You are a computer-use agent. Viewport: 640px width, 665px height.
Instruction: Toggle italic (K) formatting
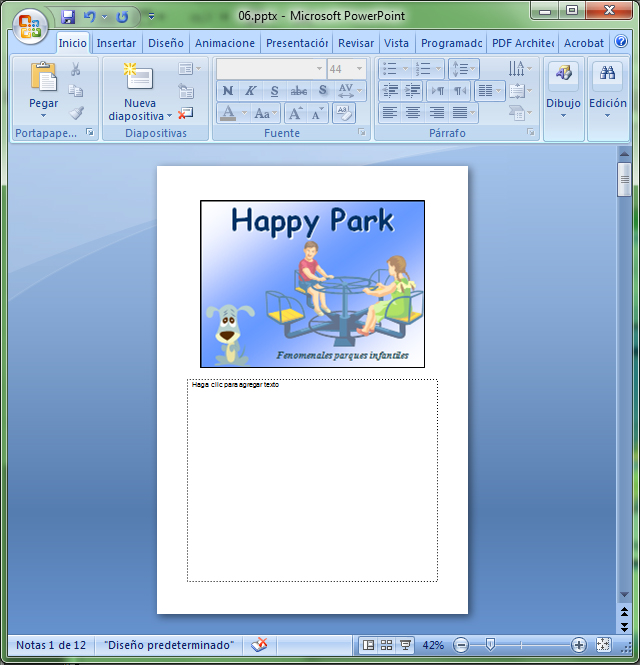tap(250, 91)
